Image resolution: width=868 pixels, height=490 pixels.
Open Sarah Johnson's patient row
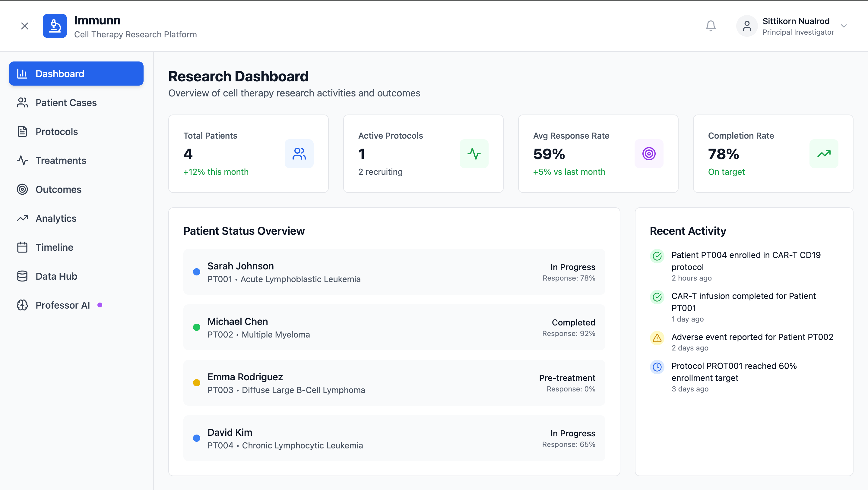(x=394, y=272)
